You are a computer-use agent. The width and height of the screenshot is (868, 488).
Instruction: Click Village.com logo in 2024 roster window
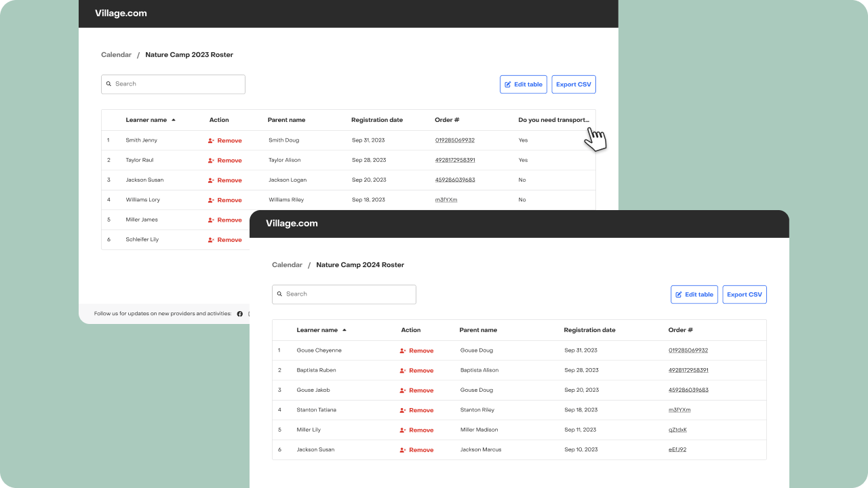point(292,223)
